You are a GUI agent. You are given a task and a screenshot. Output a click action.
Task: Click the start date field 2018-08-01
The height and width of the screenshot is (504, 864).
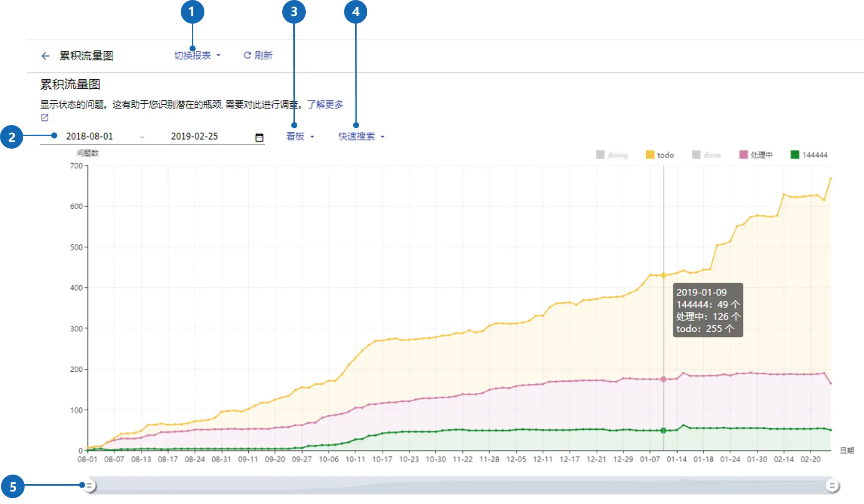(x=89, y=137)
